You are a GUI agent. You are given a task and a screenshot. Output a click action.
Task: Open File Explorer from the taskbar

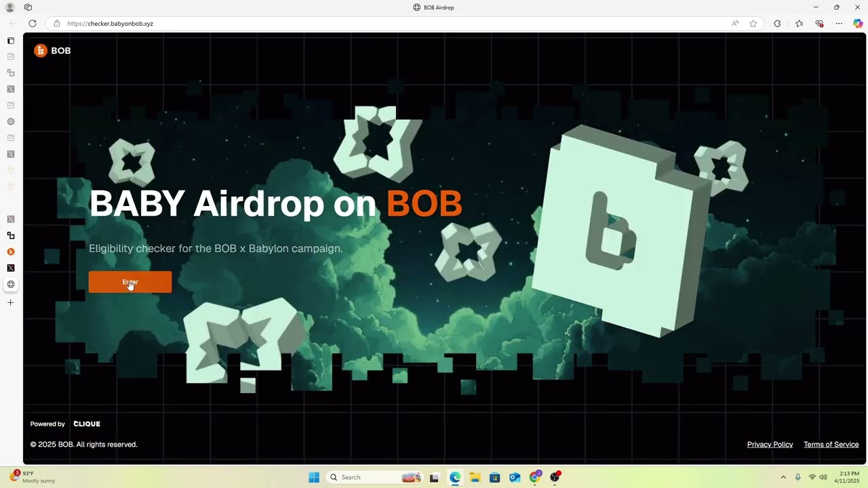pyautogui.click(x=475, y=477)
